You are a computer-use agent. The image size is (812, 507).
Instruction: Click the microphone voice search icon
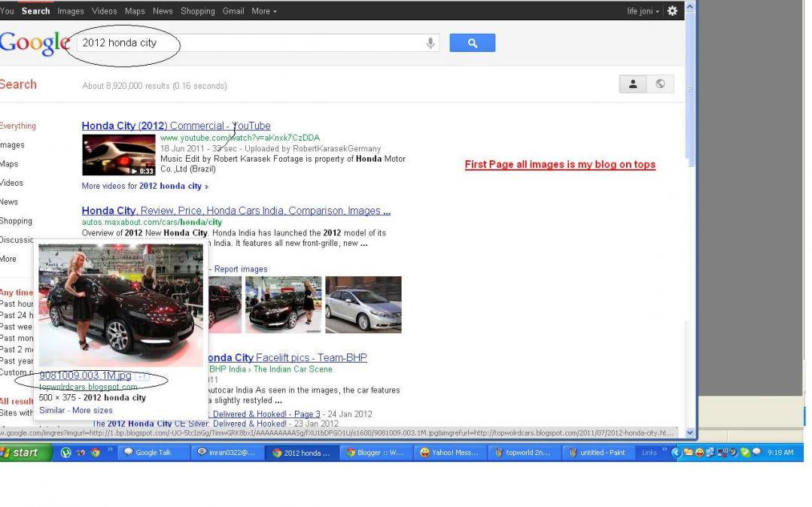430,43
